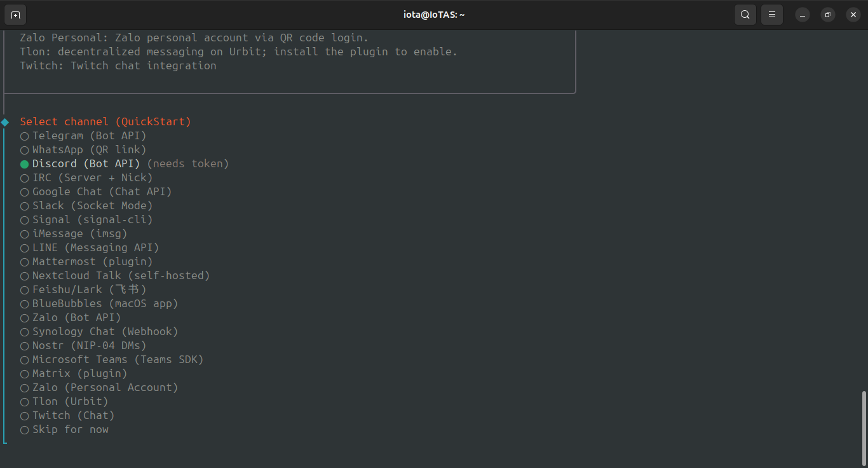Select the Mattermost plugin channel
Image resolution: width=868 pixels, height=468 pixels.
click(86, 261)
